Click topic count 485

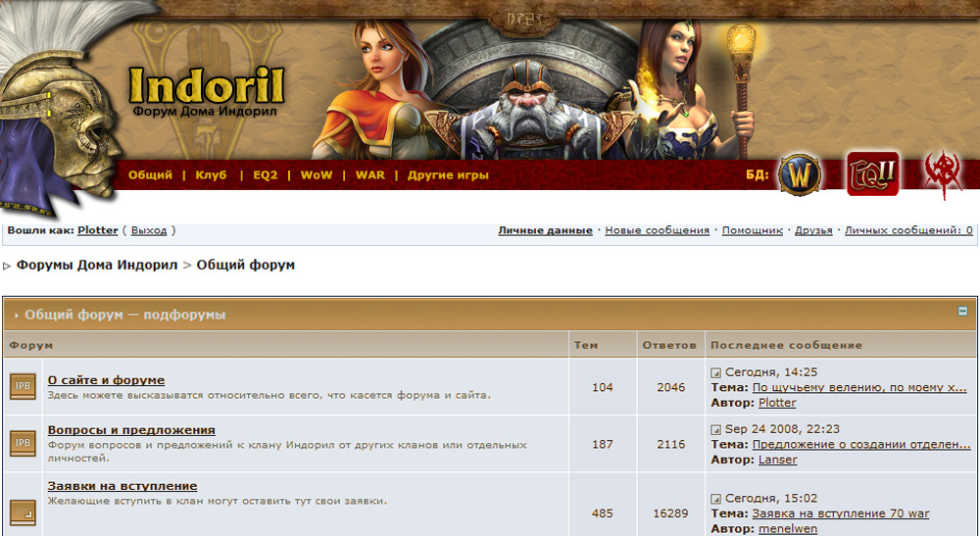[603, 513]
